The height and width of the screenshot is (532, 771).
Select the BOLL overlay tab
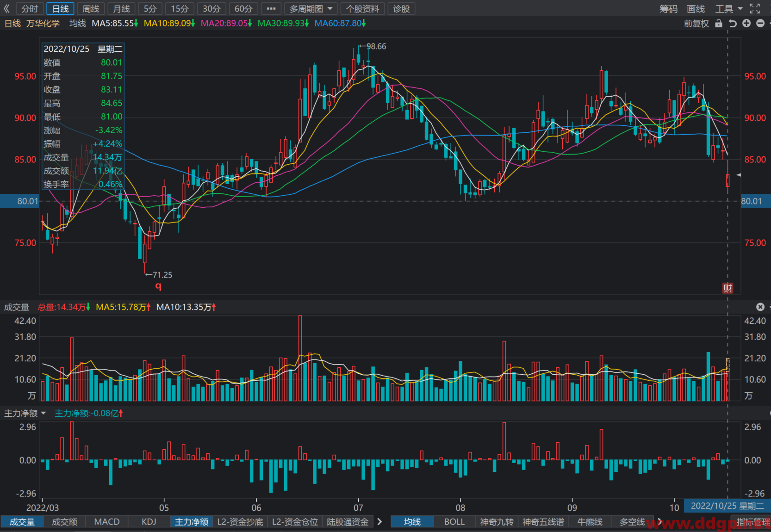tap(454, 522)
